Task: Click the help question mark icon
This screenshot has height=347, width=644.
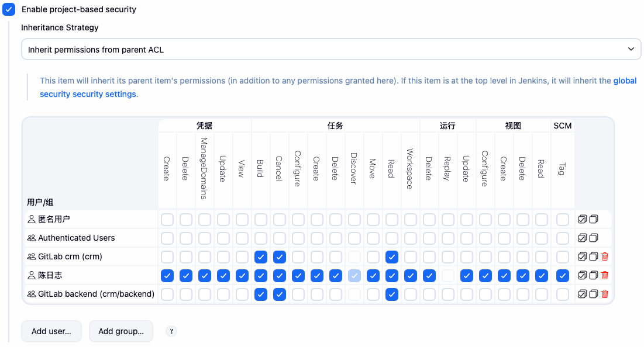Action: (171, 331)
